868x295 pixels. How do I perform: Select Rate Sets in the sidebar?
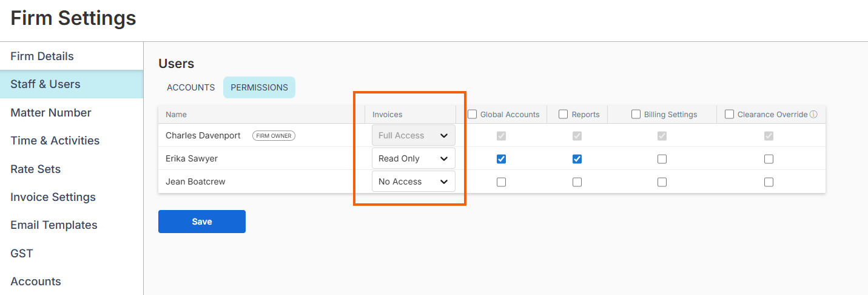pos(35,169)
